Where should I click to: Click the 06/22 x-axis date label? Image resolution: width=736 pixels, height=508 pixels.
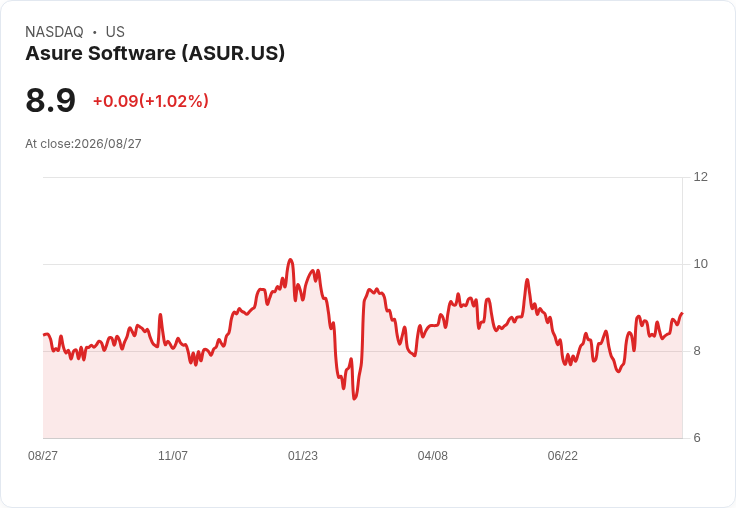click(x=563, y=455)
